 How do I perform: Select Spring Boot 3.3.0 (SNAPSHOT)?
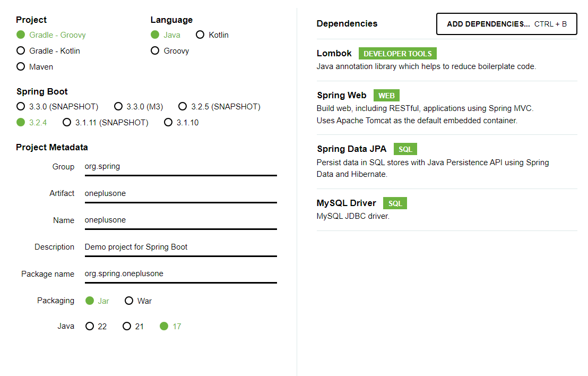pos(57,107)
